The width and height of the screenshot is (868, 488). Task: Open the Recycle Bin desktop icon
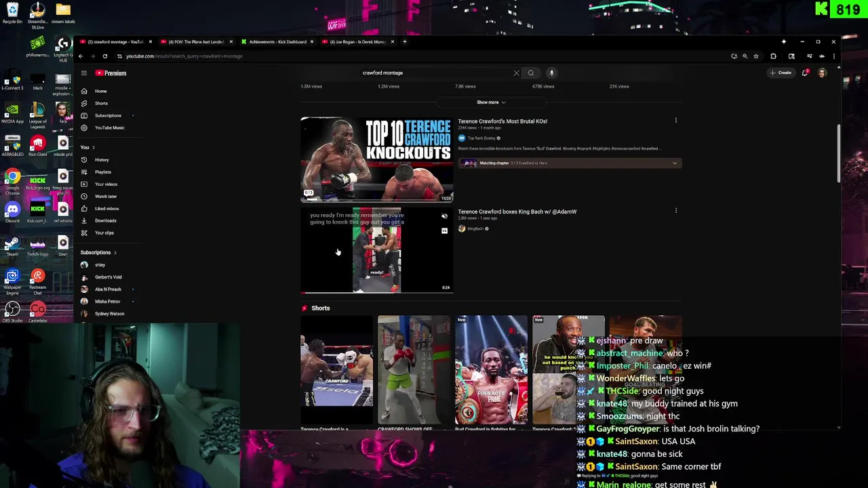12,13
